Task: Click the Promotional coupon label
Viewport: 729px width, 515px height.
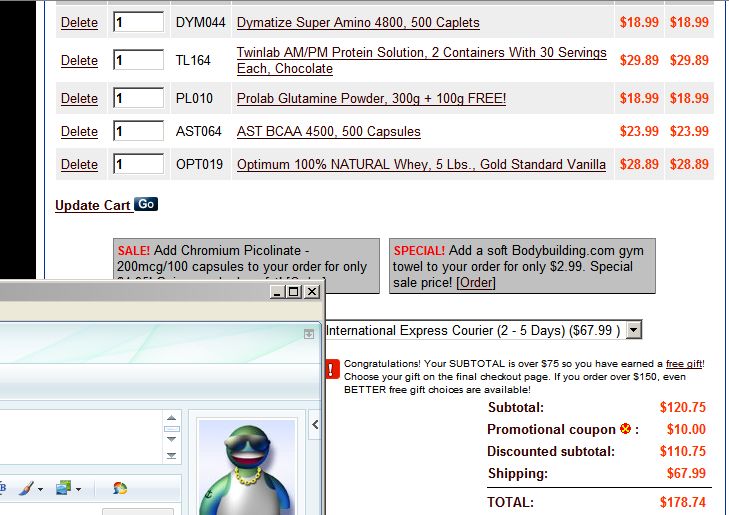Action: click(x=551, y=429)
